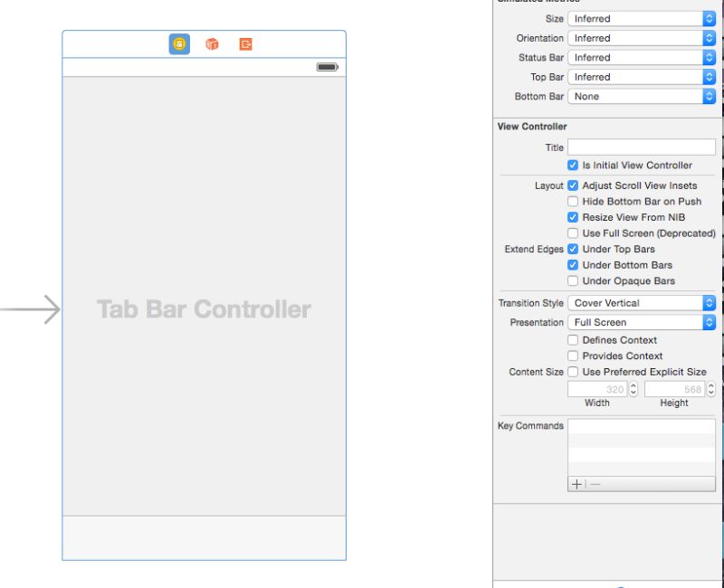This screenshot has height=588, width=724.
Task: Click the plus icon under Key Commands
Action: click(x=576, y=484)
